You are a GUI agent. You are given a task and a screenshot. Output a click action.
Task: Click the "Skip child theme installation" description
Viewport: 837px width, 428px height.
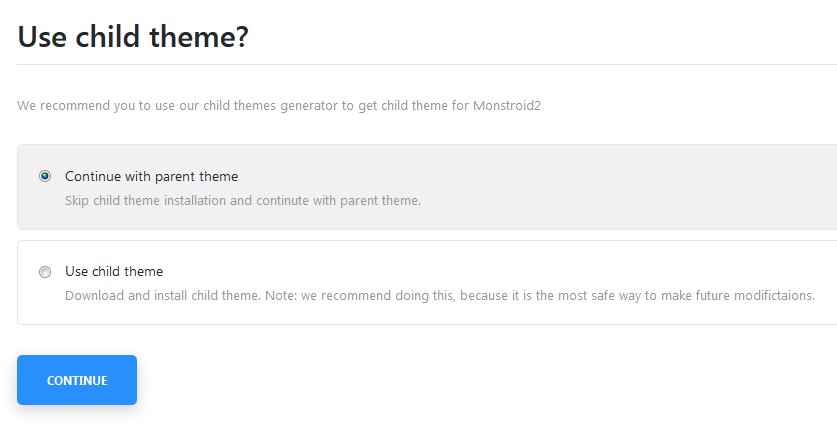pos(243,201)
